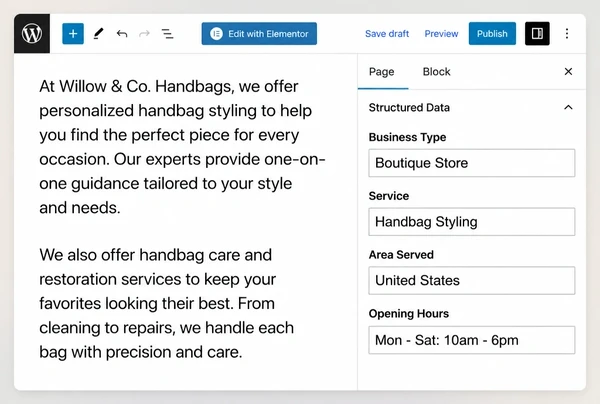600x404 pixels.
Task: Click the Publish button
Action: 492,34
